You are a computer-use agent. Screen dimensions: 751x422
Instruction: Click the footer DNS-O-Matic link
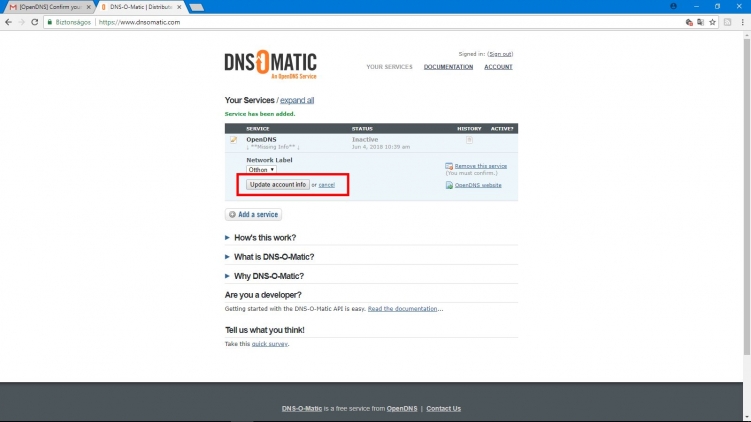[x=302, y=409]
